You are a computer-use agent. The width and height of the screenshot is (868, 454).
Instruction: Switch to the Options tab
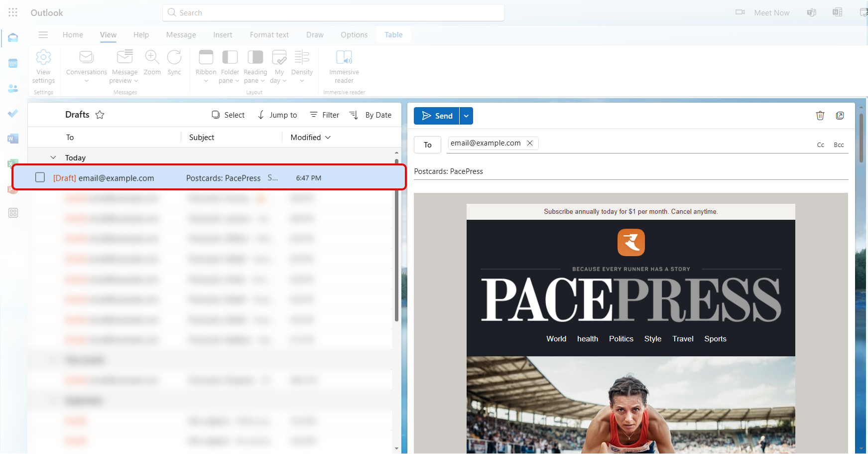pyautogui.click(x=354, y=35)
